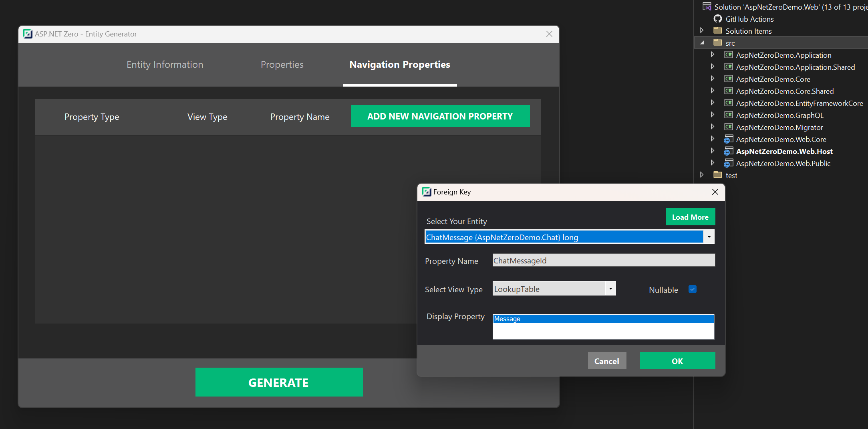
Task: Select AspNetZeroDemo.Web.Public project
Action: (x=783, y=163)
